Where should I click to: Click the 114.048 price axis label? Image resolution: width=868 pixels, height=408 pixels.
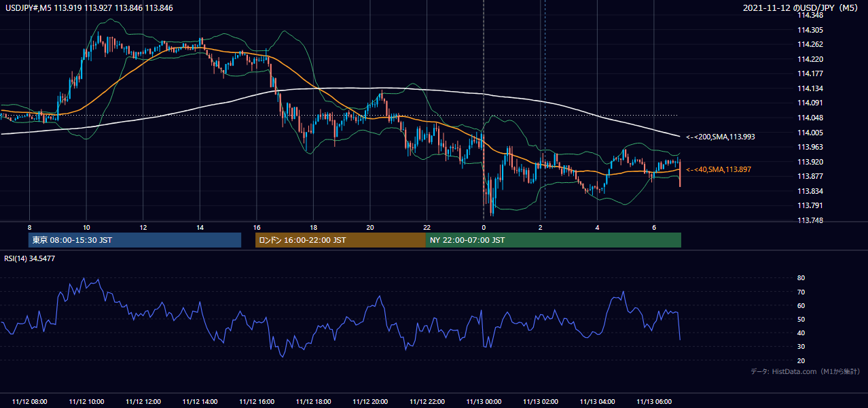(810, 118)
